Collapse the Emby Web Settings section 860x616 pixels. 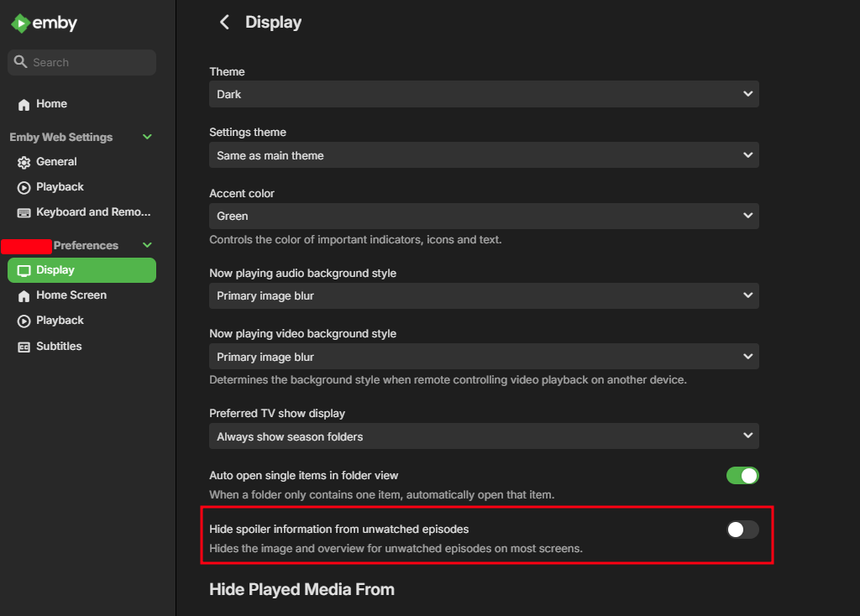(148, 137)
